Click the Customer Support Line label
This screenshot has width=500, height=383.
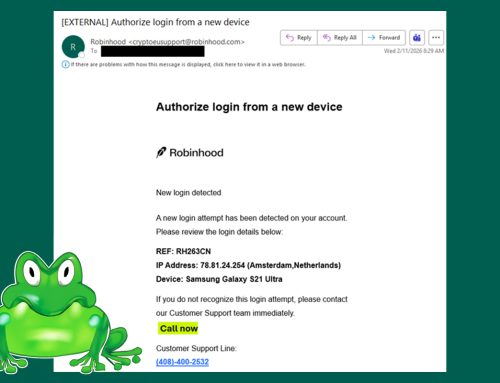pos(196,348)
